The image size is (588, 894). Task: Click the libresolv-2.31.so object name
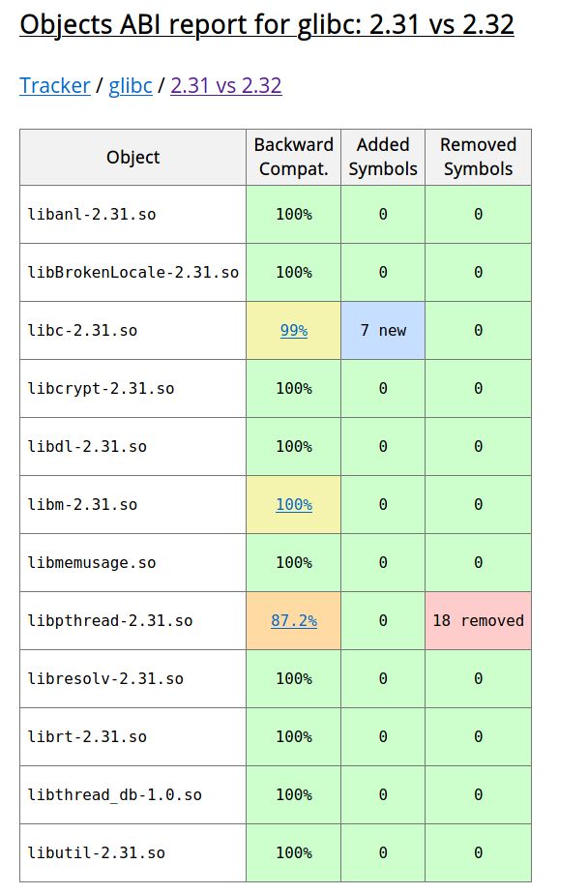pos(105,678)
